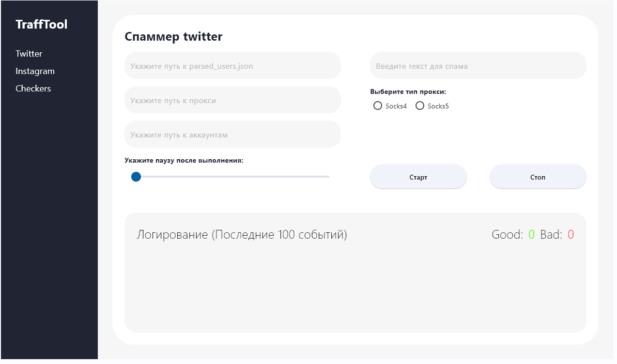Click the 'Спаммер twitter' page heading
This screenshot has width=617, height=364.
(173, 37)
